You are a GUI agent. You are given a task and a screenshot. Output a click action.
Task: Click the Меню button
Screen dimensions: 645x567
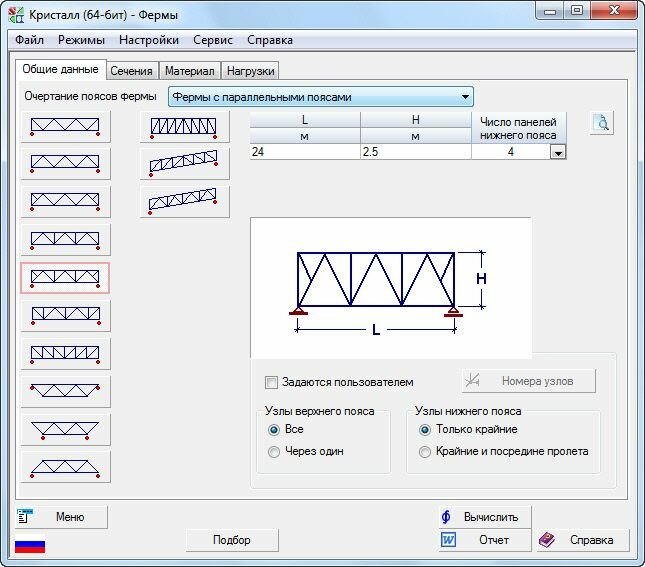click(x=61, y=517)
